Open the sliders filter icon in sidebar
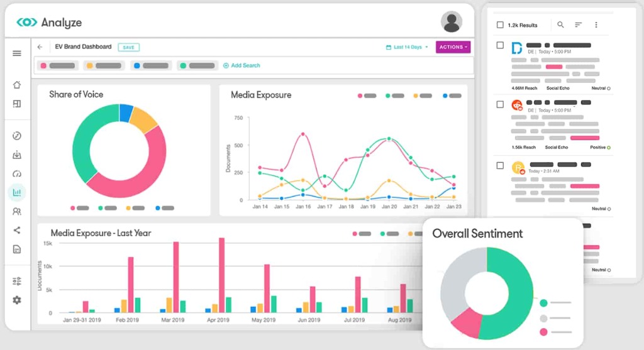644x350 pixels. [17, 282]
